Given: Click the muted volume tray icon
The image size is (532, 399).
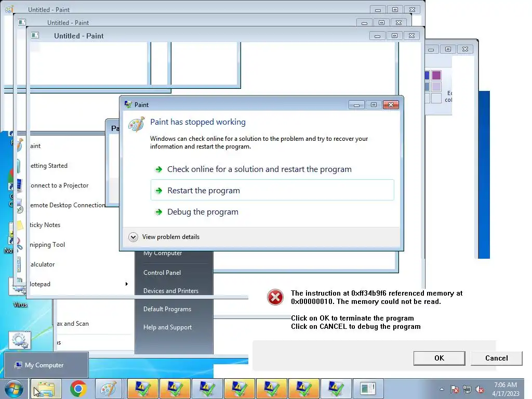Looking at the screenshot, I should (480, 389).
